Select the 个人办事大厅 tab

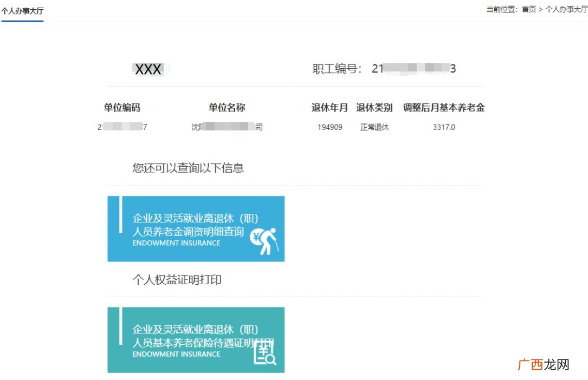coord(22,11)
